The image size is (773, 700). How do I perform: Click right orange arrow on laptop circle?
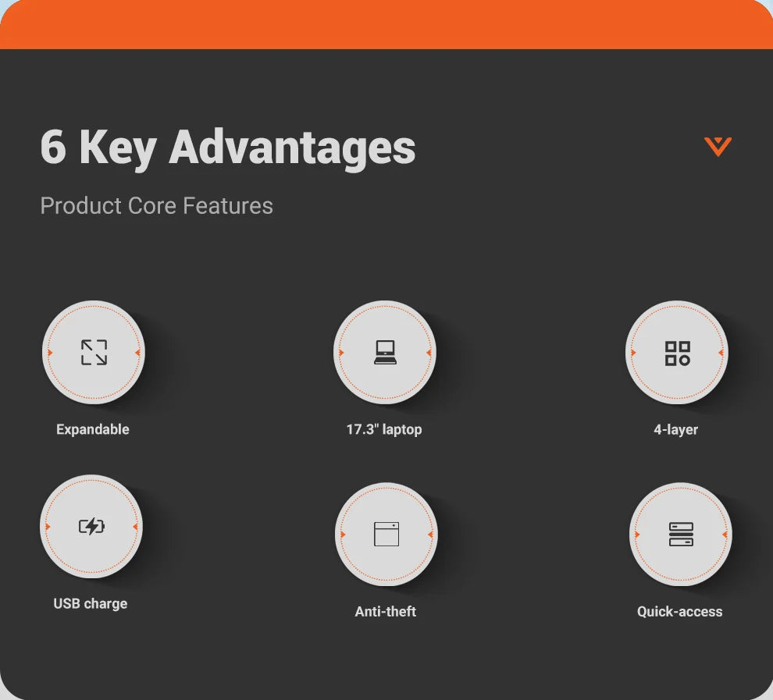pyautogui.click(x=429, y=352)
